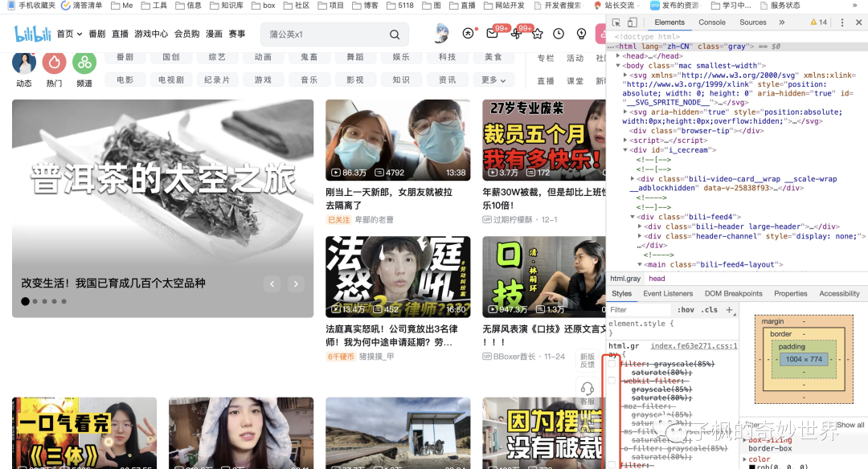Click the creation center lightbulb icon
Viewport: 868px width, 469px height.
click(x=581, y=34)
